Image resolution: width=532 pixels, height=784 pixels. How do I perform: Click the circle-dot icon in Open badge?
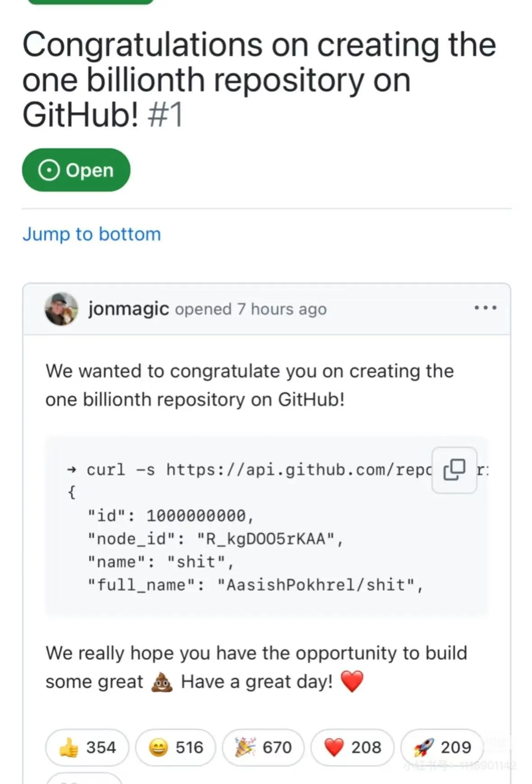[x=49, y=170]
